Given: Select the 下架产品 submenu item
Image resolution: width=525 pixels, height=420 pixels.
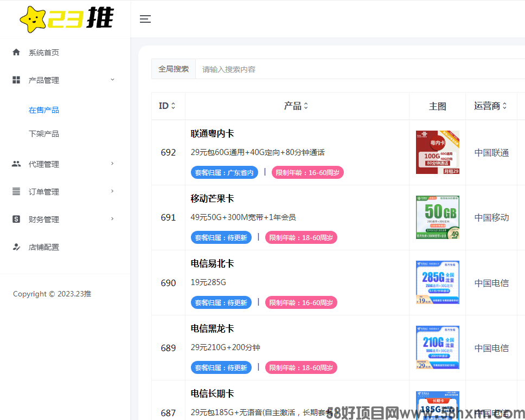Looking at the screenshot, I should pyautogui.click(x=44, y=134).
